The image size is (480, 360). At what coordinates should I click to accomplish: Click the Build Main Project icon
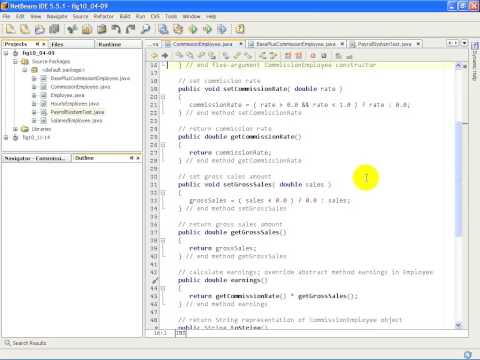tap(163, 29)
